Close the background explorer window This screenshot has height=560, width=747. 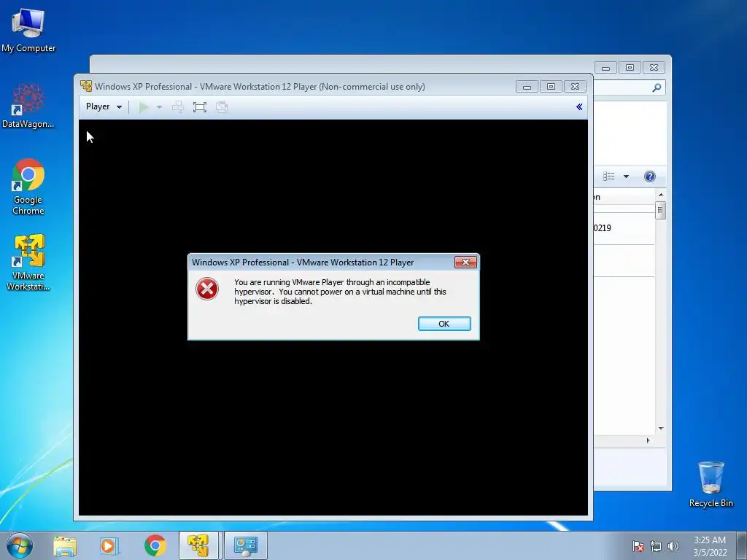coord(654,68)
